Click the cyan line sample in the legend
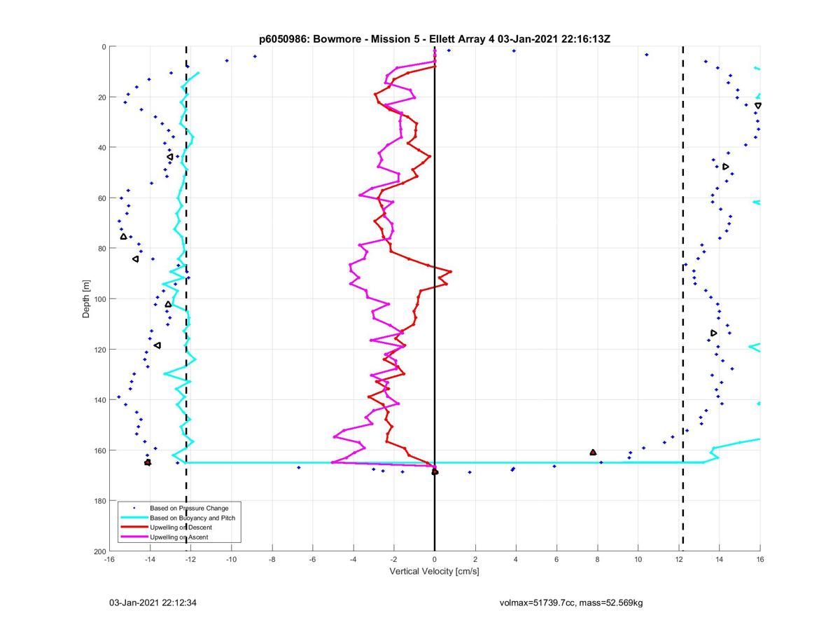 pyautogui.click(x=134, y=517)
